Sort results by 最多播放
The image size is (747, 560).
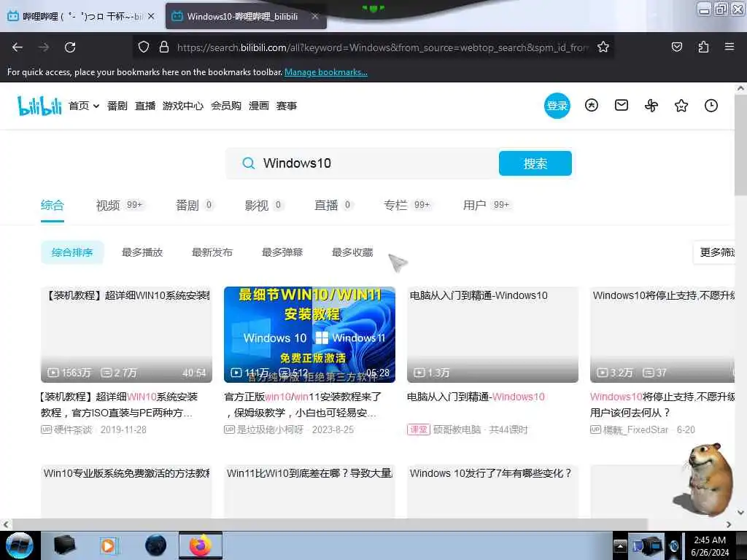142,252
